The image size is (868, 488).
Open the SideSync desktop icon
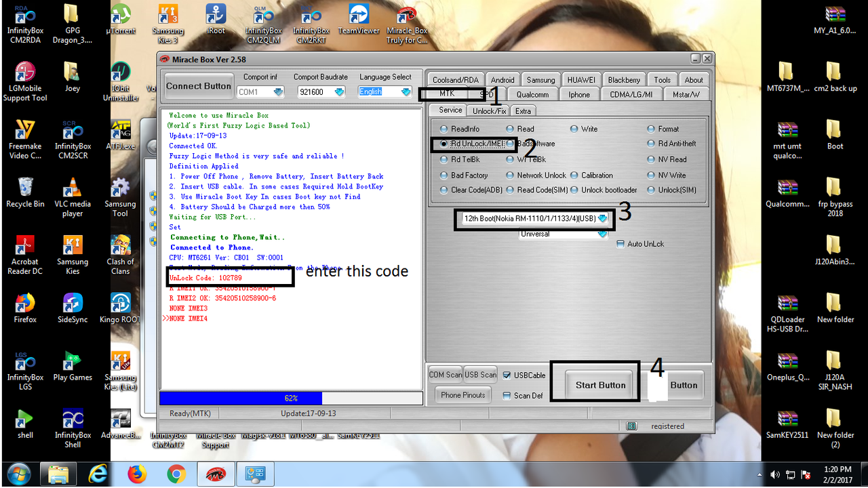(73, 308)
